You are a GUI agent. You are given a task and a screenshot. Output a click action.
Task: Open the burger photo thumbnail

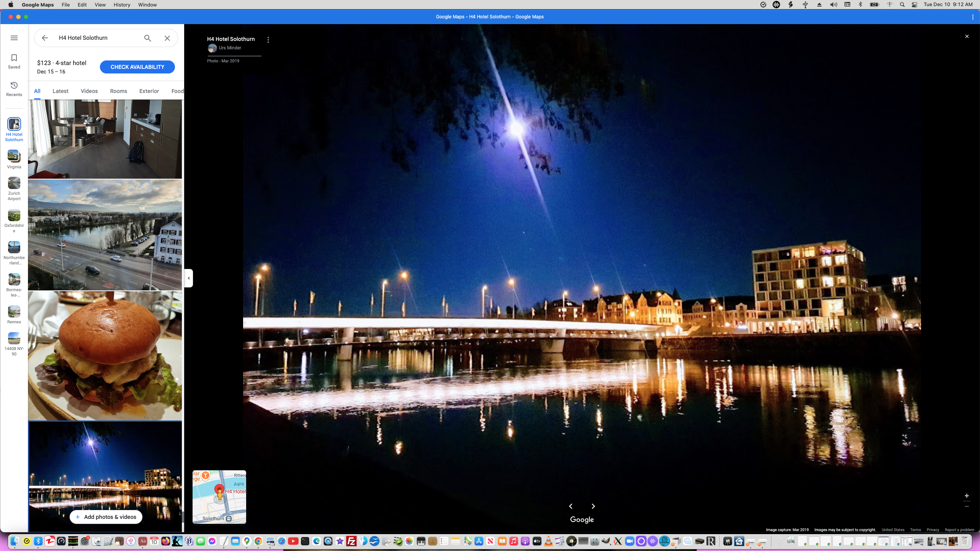(x=105, y=356)
